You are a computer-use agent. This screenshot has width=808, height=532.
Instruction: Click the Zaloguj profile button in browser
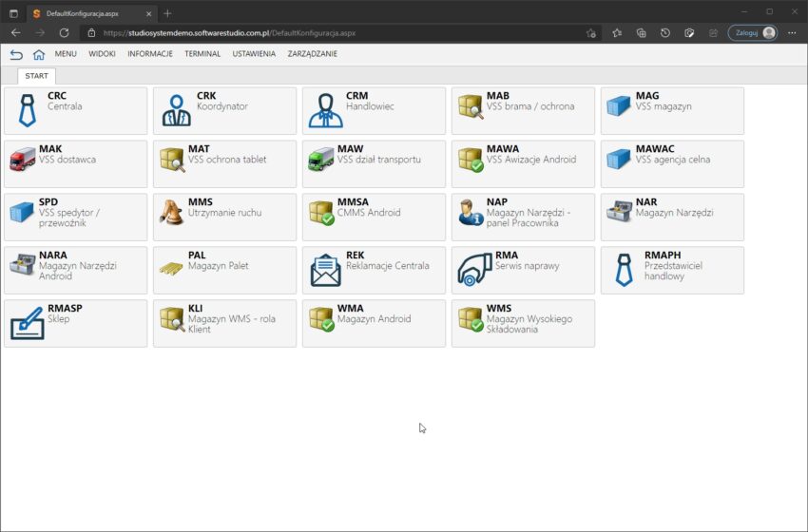coord(753,32)
